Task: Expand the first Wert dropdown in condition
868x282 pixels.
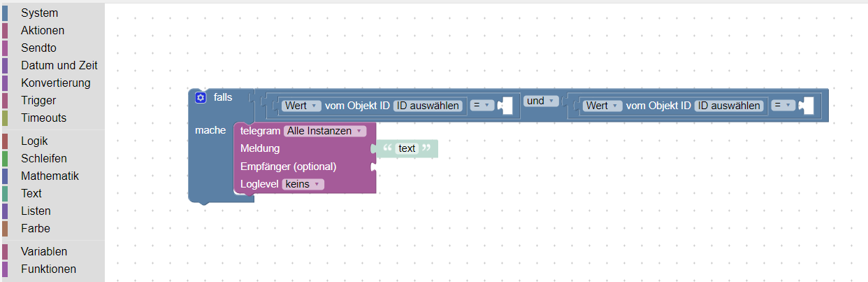Action: pyautogui.click(x=301, y=106)
